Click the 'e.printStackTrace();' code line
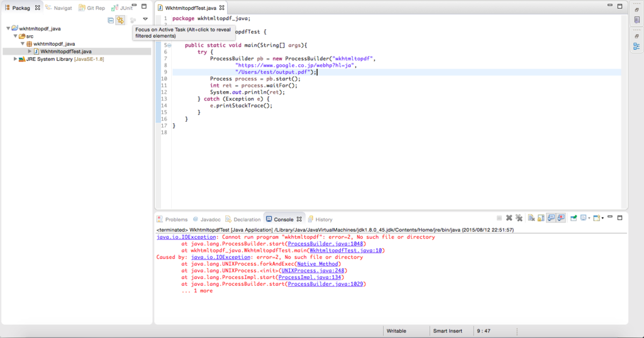Screen dimensions: 644x338 [x=241, y=106]
